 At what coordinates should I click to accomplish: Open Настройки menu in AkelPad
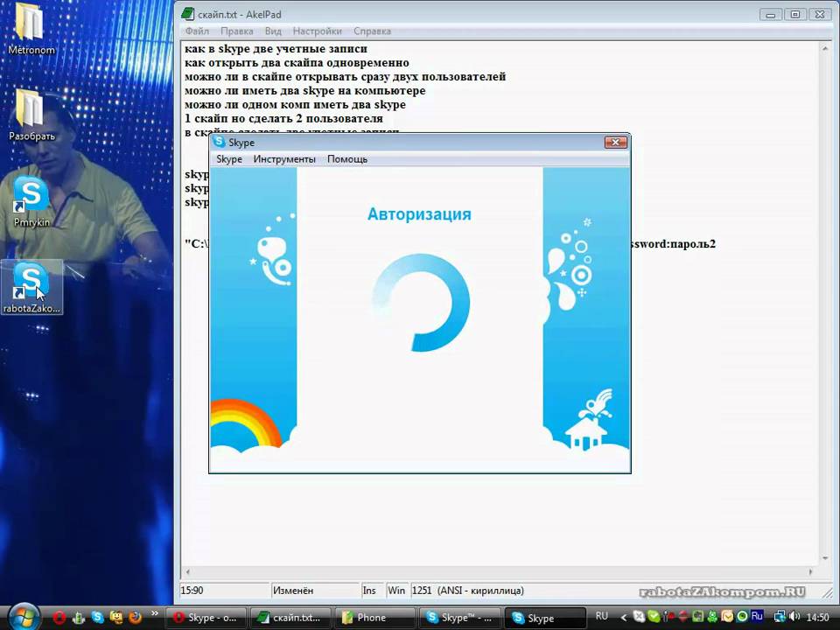click(x=317, y=31)
